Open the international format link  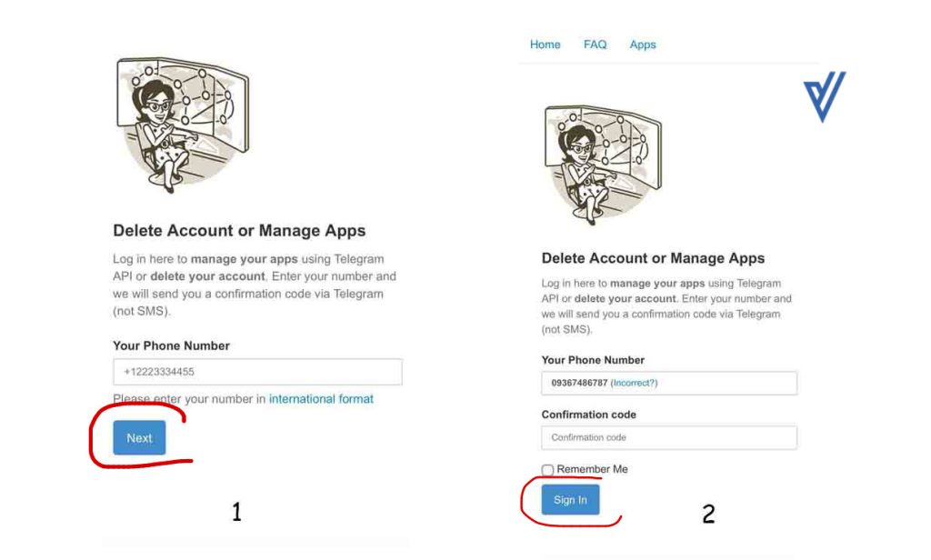point(321,399)
